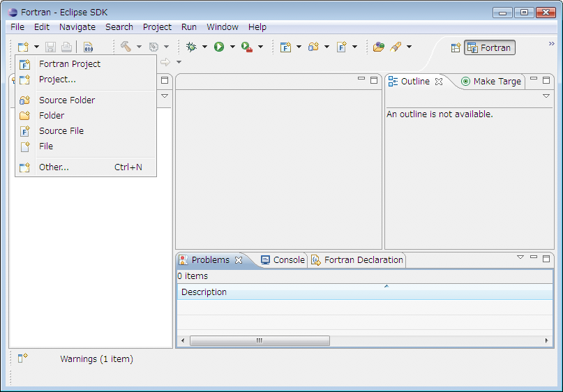Open the dropdown arrow after the grayed build icon

tap(166, 47)
